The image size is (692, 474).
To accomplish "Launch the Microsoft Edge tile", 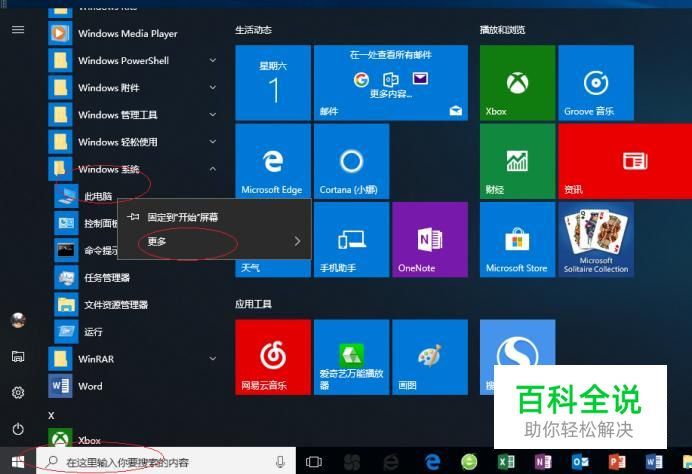I will (273, 161).
